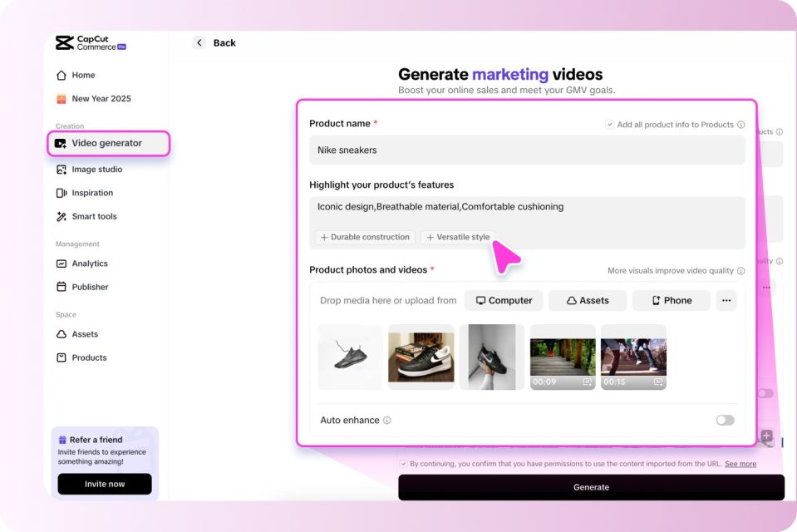Toggle Auto enhance on
This screenshot has width=797, height=532.
click(723, 420)
